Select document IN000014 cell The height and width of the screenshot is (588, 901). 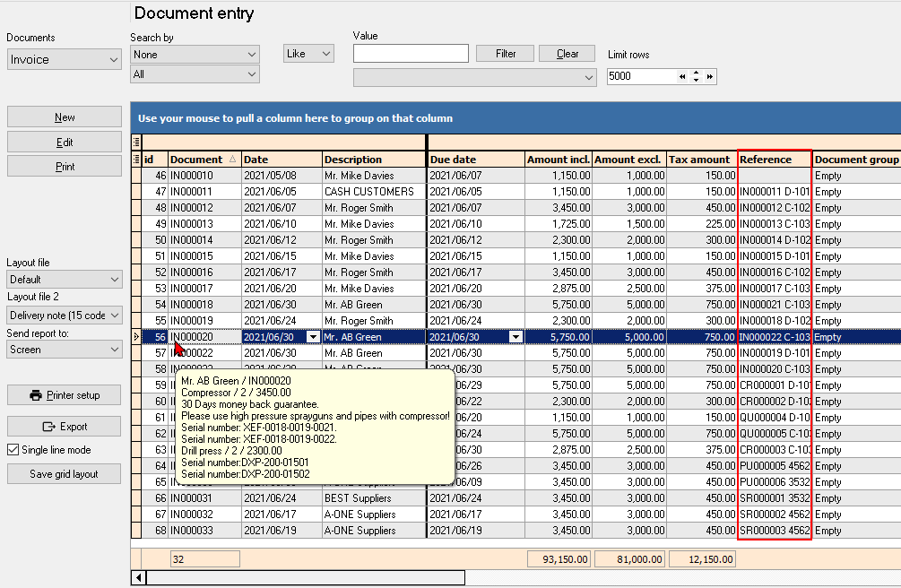tap(204, 239)
